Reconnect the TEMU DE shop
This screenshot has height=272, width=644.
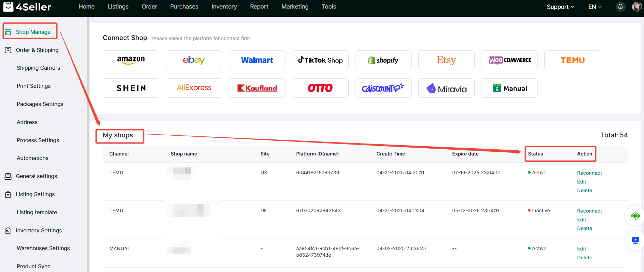[589, 211]
